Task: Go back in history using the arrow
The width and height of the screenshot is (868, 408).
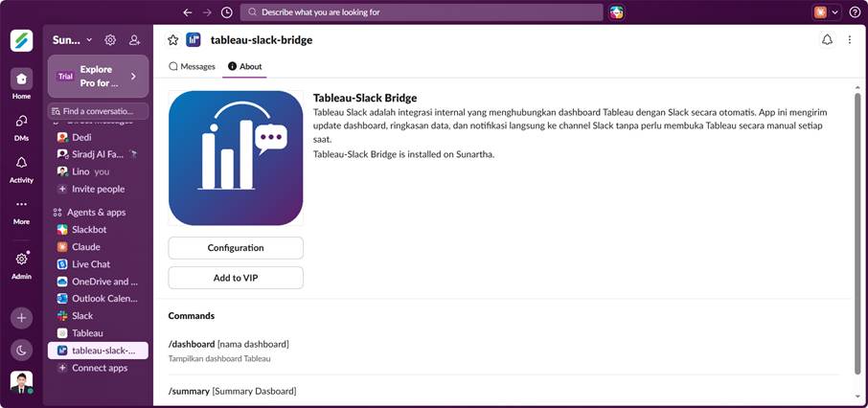Action: (188, 12)
